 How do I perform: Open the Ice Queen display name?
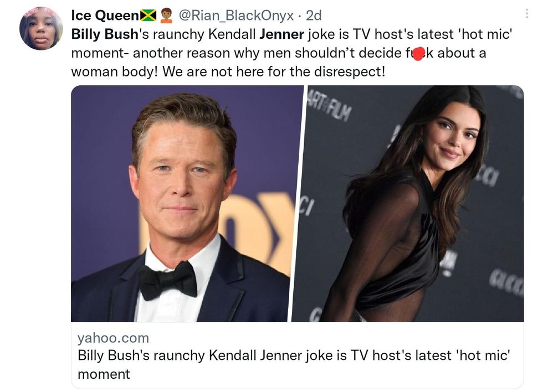click(x=105, y=16)
